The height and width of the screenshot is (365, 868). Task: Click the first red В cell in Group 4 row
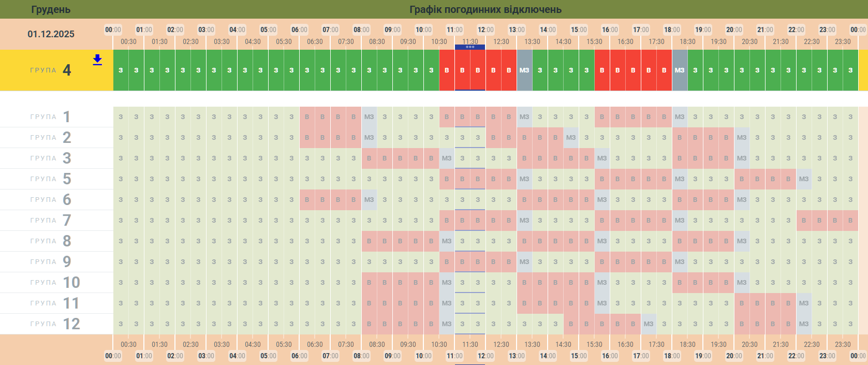tap(447, 70)
